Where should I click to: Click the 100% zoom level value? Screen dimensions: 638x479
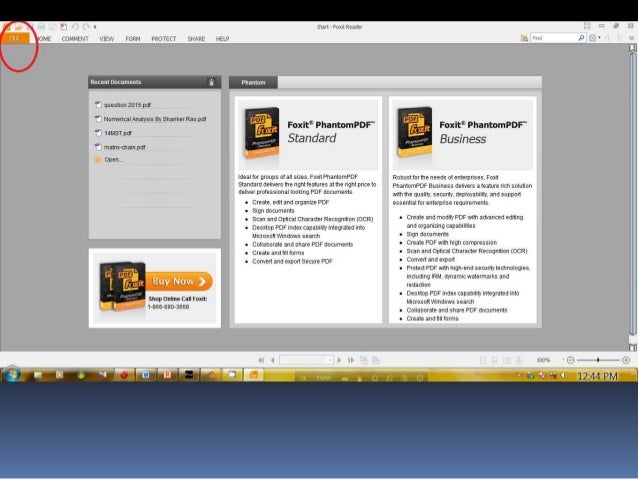(543, 360)
